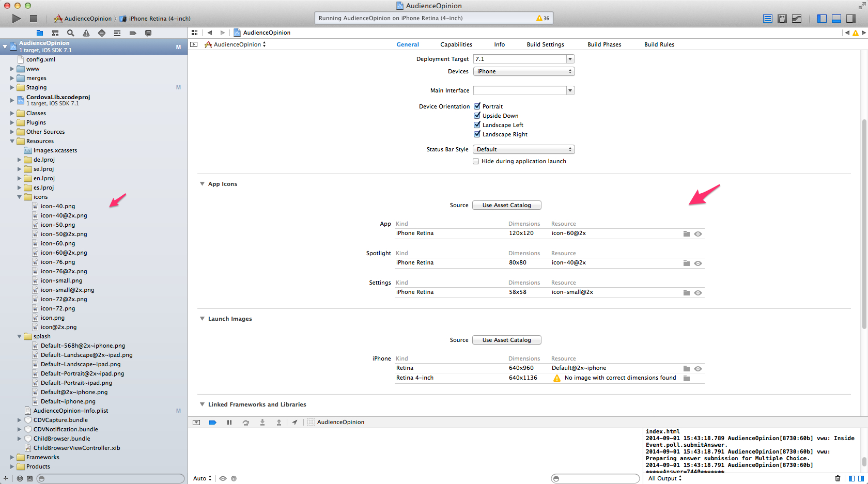The image size is (868, 484).
Task: Switch to the Capabilities tab
Action: coord(456,44)
